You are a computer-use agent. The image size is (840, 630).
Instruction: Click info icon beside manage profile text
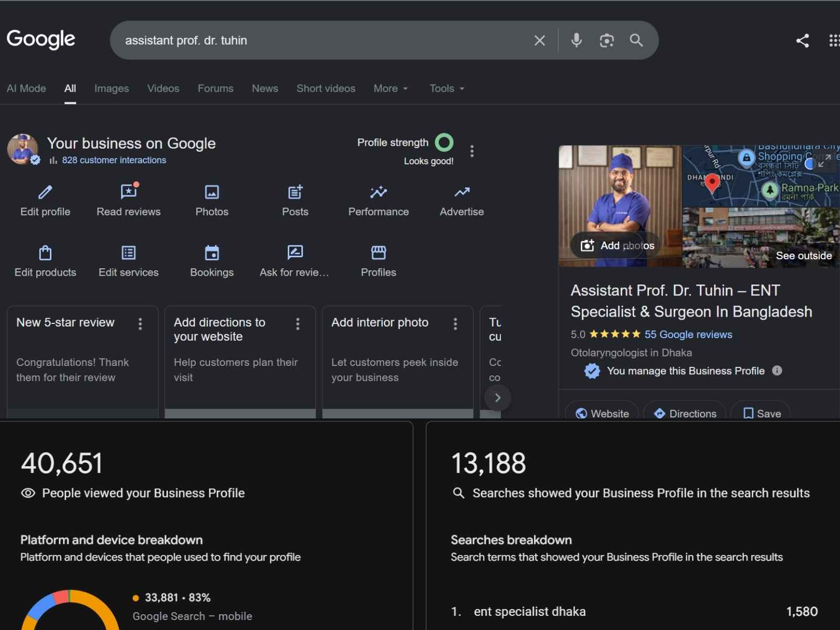777,371
